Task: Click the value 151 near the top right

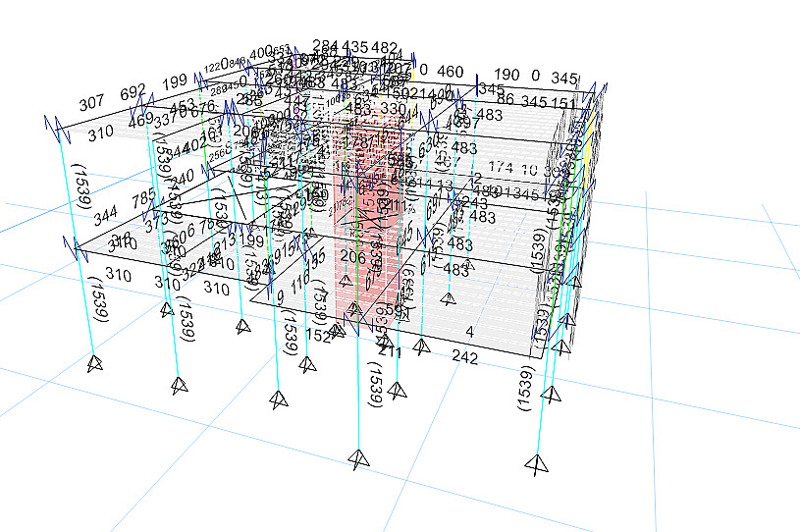Action: [563, 103]
